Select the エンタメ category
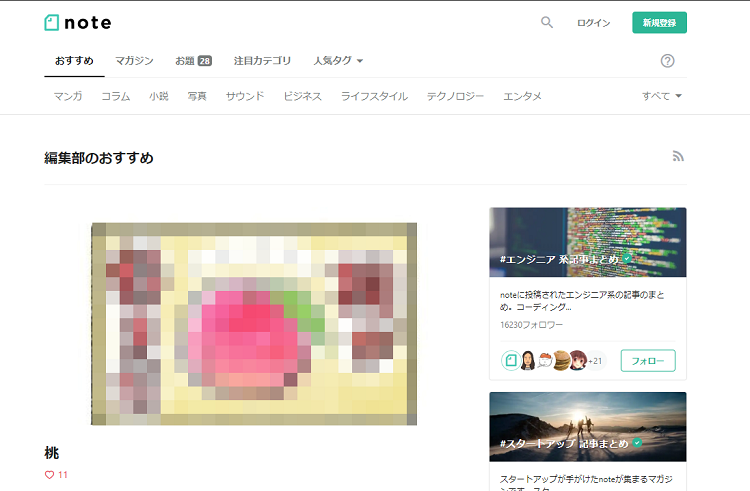 pyautogui.click(x=522, y=96)
